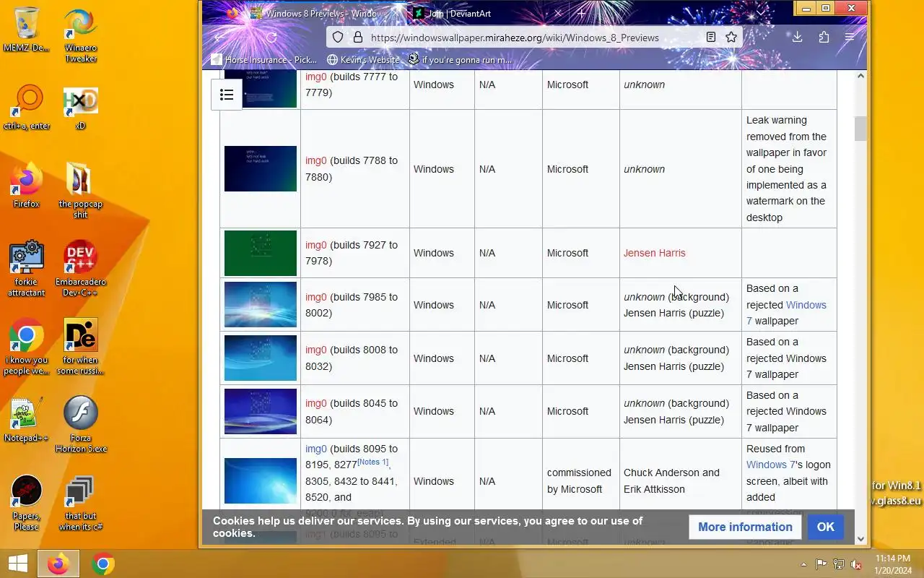Open the dark blue builds 7788 wallpaper thumbnail
This screenshot has width=924, height=578.
(x=261, y=168)
